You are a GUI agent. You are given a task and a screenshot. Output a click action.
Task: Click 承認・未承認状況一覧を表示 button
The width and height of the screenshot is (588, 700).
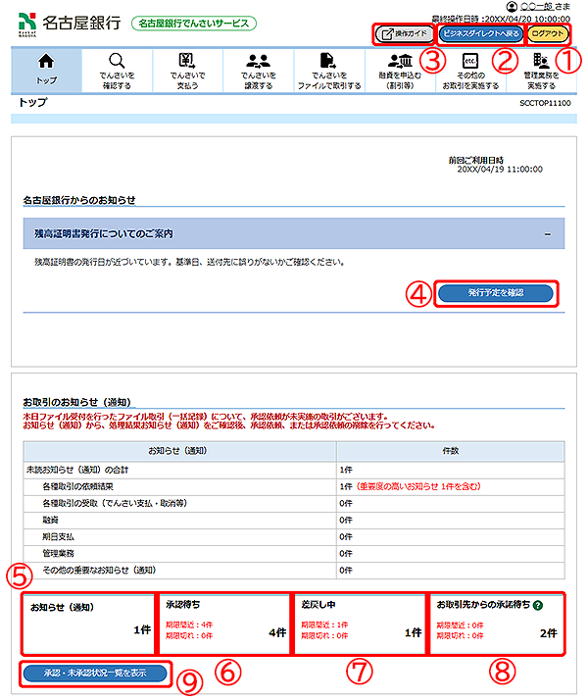[x=96, y=674]
